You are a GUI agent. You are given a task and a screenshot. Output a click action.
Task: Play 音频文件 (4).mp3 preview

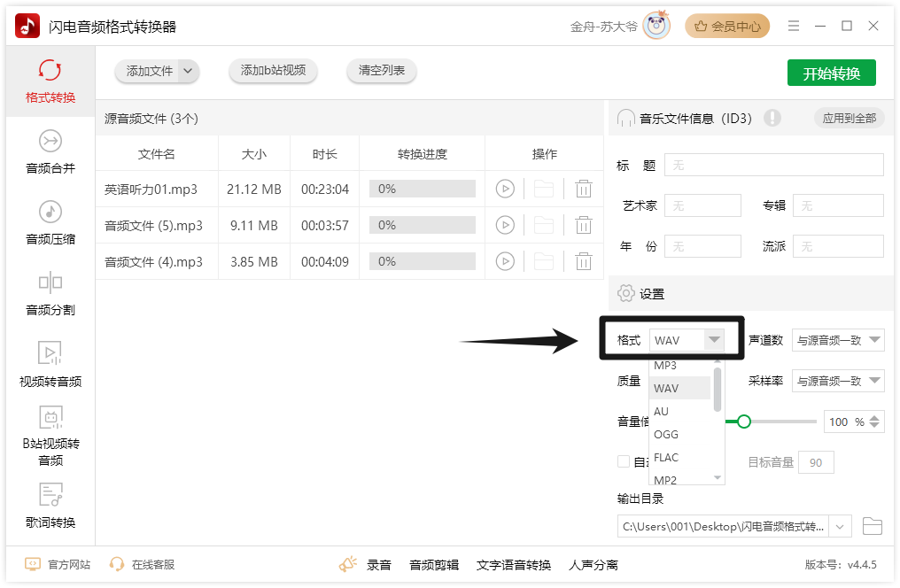click(x=505, y=261)
